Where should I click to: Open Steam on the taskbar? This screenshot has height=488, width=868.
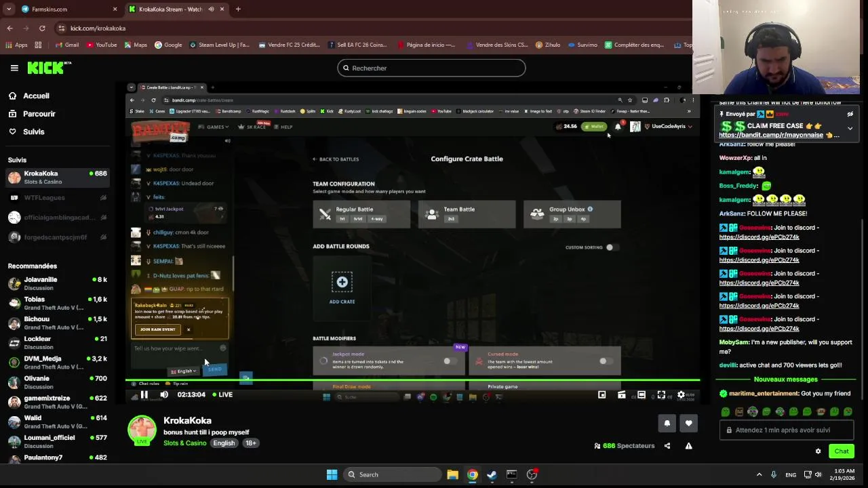pyautogui.click(x=492, y=474)
